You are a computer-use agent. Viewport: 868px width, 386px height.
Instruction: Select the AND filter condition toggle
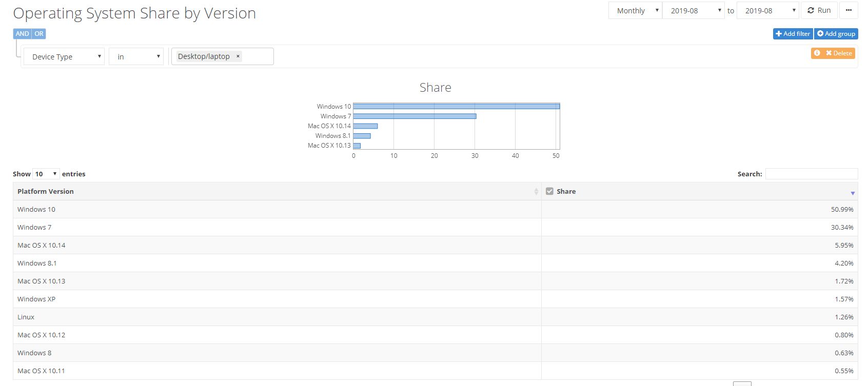[22, 34]
